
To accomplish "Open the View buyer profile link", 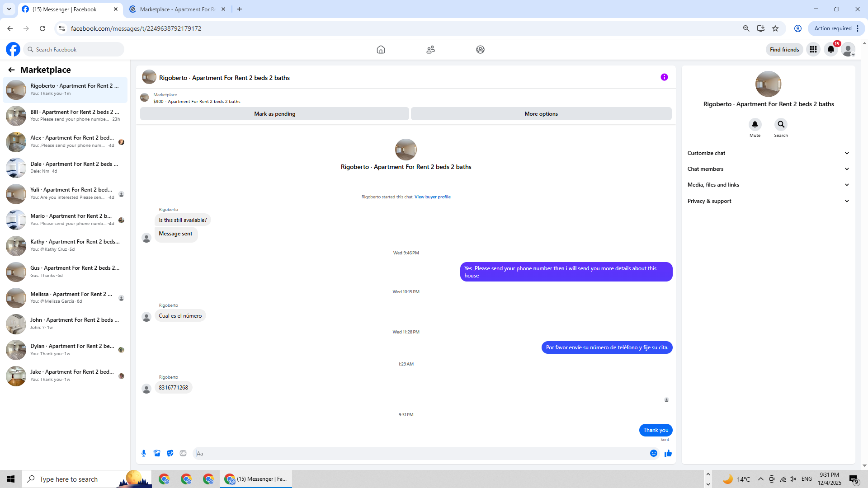I will [x=432, y=197].
